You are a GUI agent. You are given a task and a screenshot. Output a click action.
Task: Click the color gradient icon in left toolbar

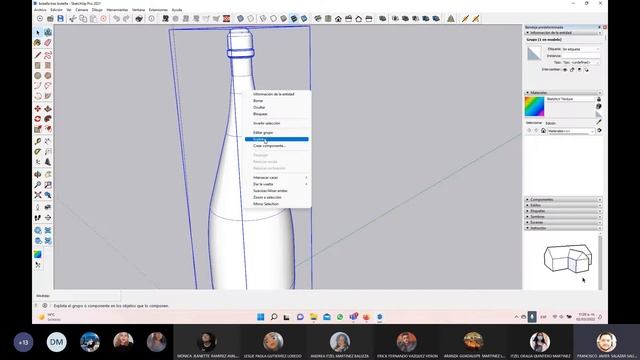click(x=38, y=254)
